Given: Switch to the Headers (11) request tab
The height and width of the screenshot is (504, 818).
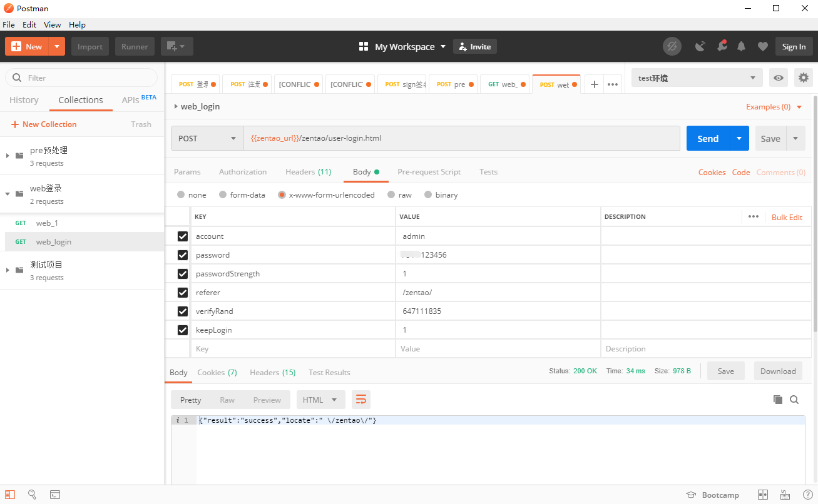Looking at the screenshot, I should coord(308,171).
